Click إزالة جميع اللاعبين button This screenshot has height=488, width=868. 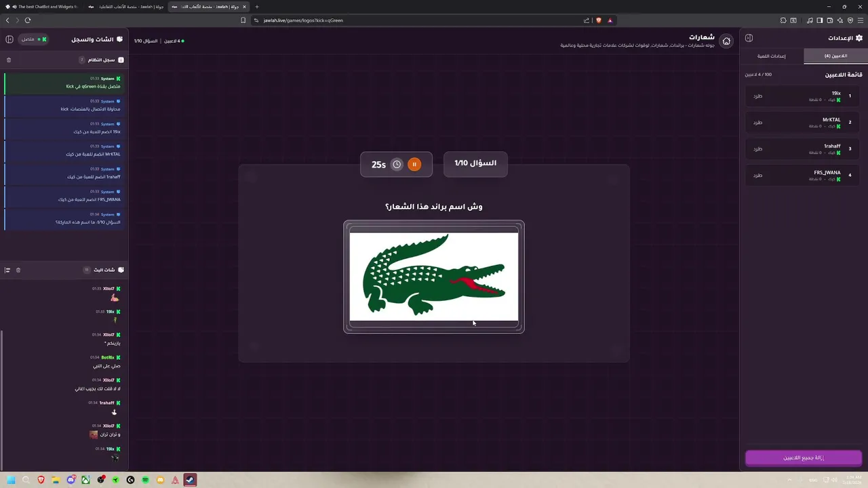coord(804,457)
